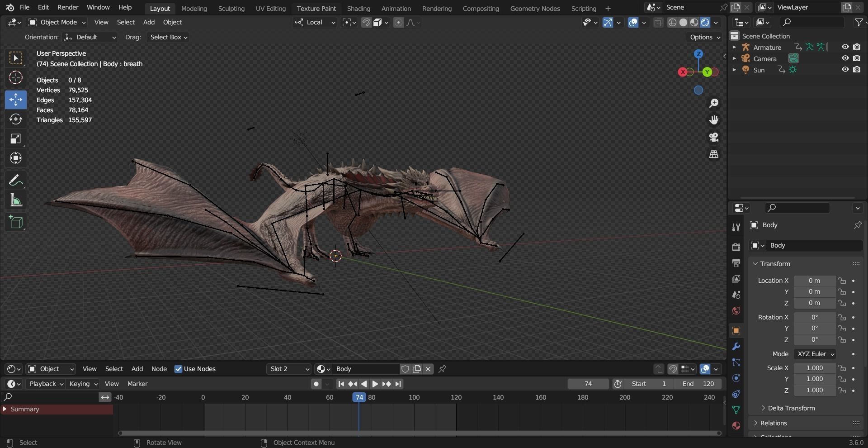
Task: Open the Local transform orientation dropdown
Action: coord(315,22)
